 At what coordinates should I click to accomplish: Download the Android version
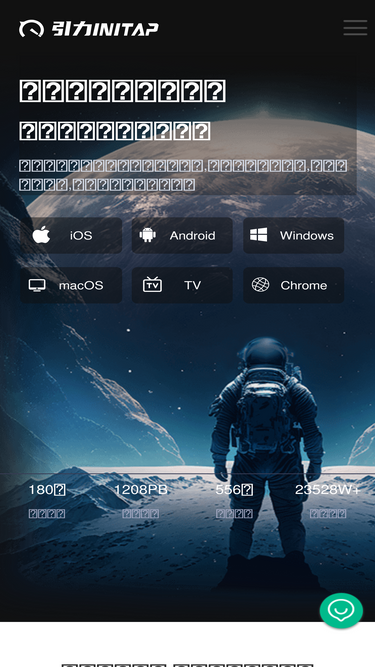182,235
